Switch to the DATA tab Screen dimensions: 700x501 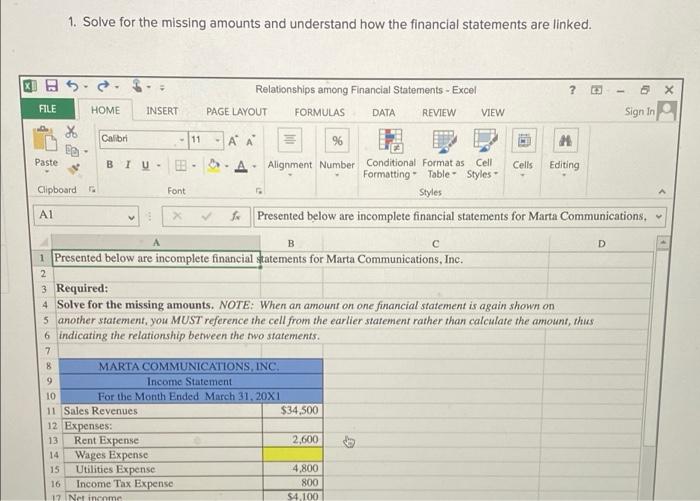pos(383,113)
